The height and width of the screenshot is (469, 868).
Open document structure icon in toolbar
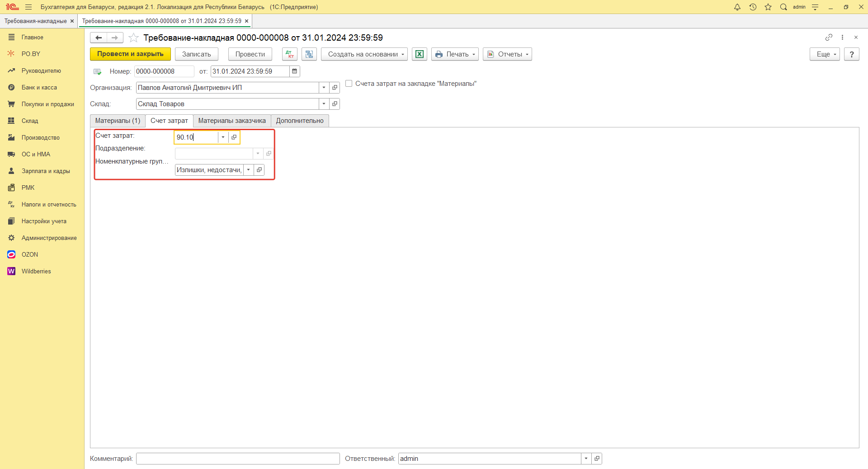click(309, 54)
